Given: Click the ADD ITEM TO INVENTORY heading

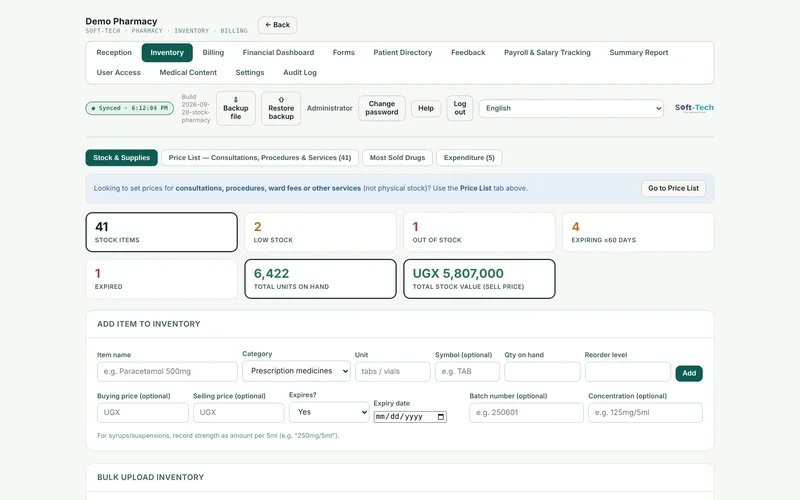Looking at the screenshot, I should (148, 324).
